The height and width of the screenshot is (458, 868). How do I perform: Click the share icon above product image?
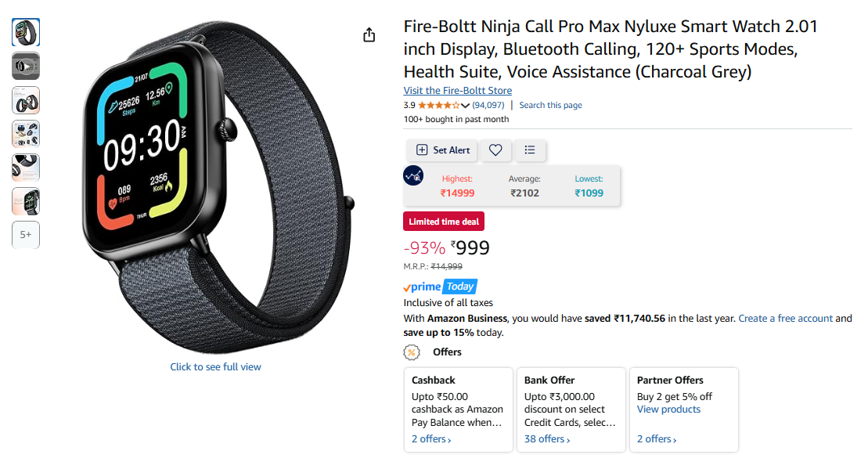coord(369,35)
